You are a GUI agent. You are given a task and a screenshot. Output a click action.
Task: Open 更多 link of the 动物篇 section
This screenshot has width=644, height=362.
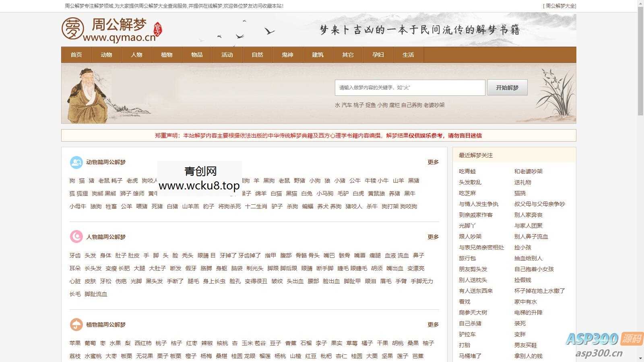[433, 162]
